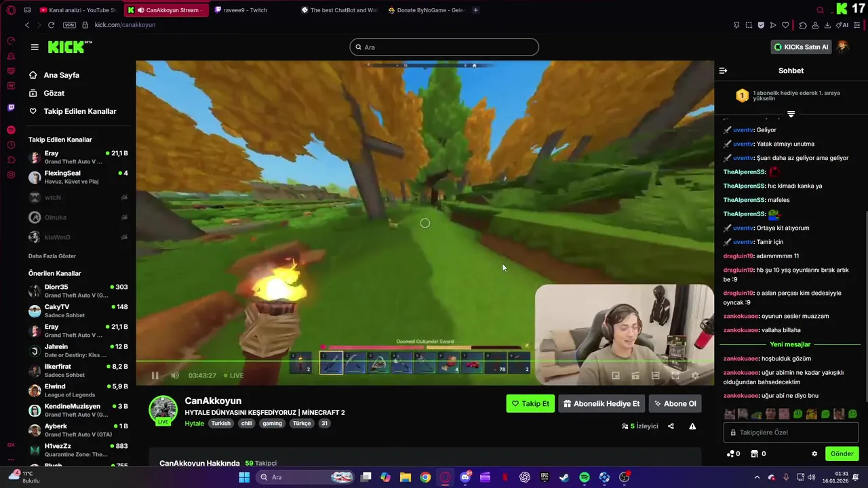Viewport: 868px width, 488px height.
Task: Switch to The best ChatBot tab
Action: click(339, 10)
